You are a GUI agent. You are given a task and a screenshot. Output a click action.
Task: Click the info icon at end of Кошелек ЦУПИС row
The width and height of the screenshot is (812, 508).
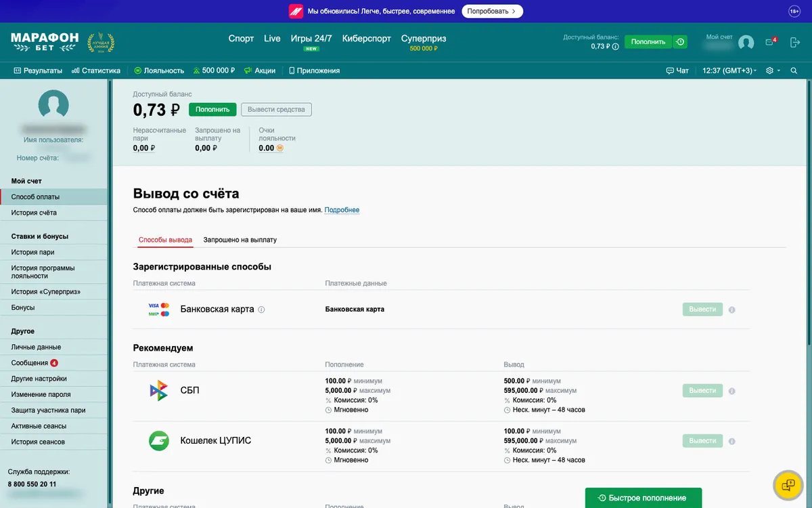pos(732,441)
